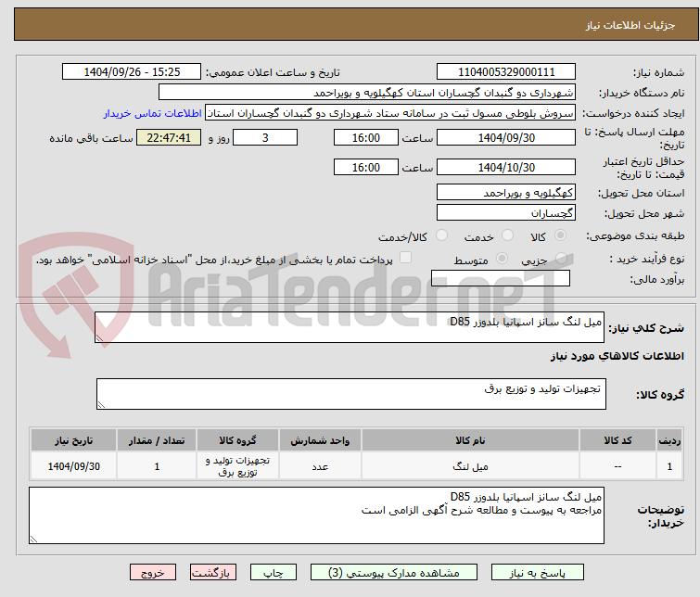Select the جزیی purchase type radio
700x597 pixels.
(x=561, y=259)
